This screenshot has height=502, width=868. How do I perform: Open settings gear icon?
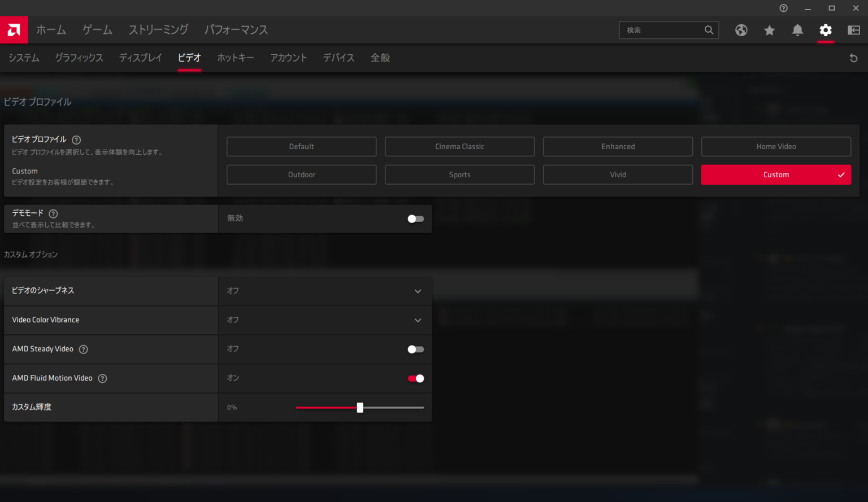826,30
